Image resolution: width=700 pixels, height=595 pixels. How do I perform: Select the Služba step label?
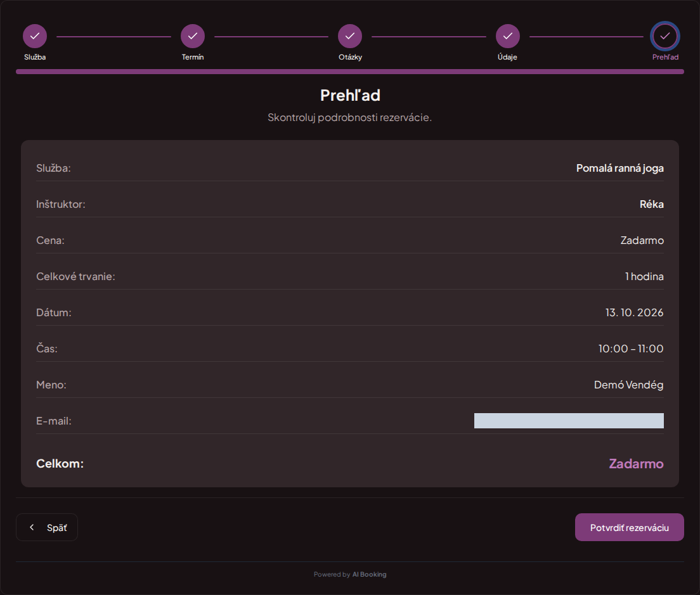(35, 57)
